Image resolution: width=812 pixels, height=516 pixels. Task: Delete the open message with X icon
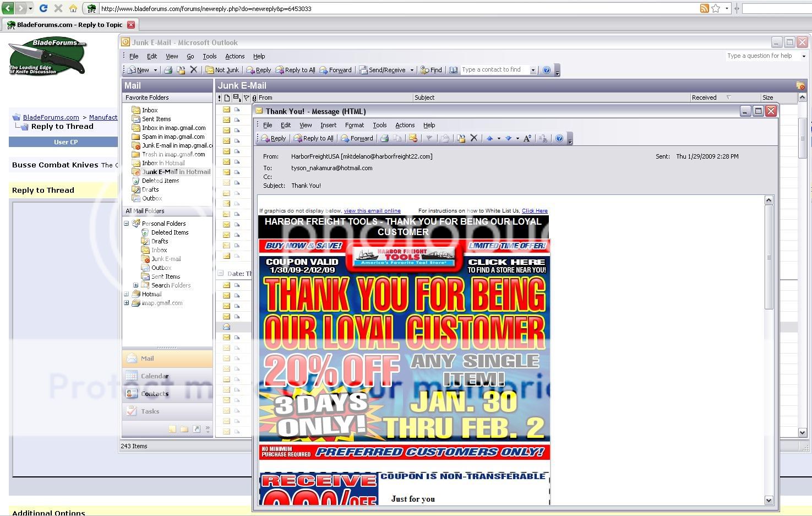pos(473,138)
